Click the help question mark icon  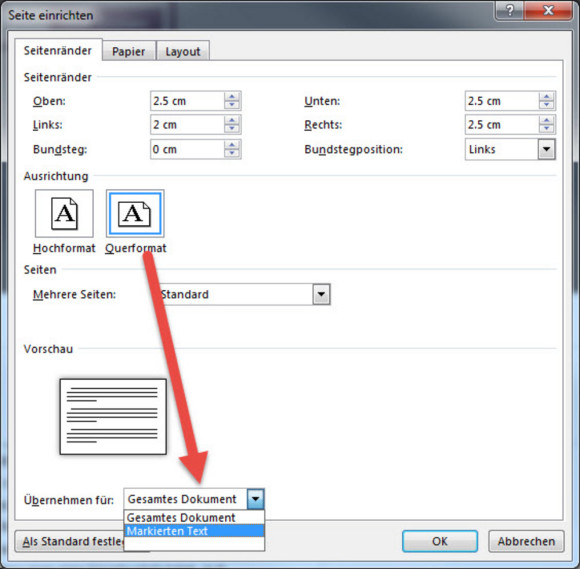pyautogui.click(x=510, y=10)
